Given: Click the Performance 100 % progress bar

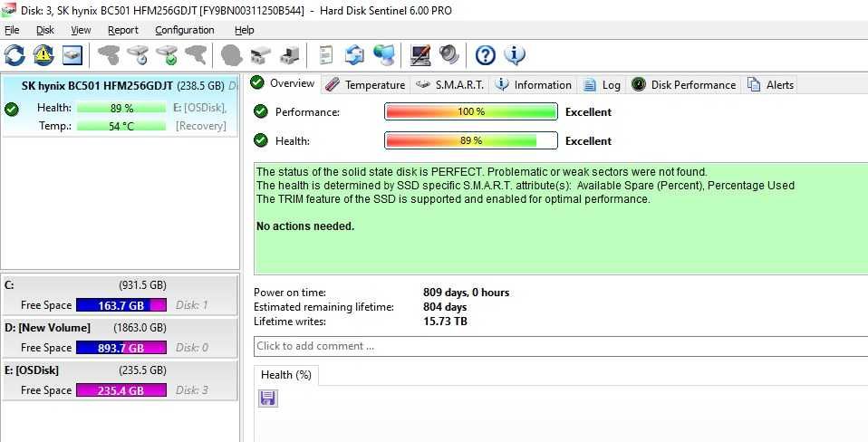Looking at the screenshot, I should tap(471, 111).
